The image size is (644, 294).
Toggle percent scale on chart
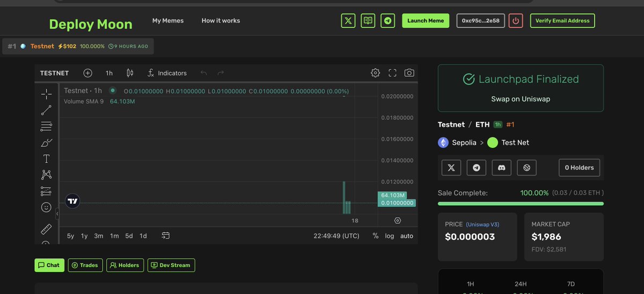coord(376,235)
